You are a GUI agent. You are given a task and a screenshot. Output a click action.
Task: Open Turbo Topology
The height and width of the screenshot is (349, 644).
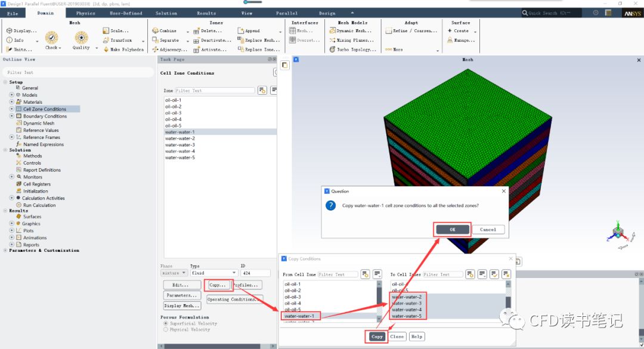click(x=353, y=50)
